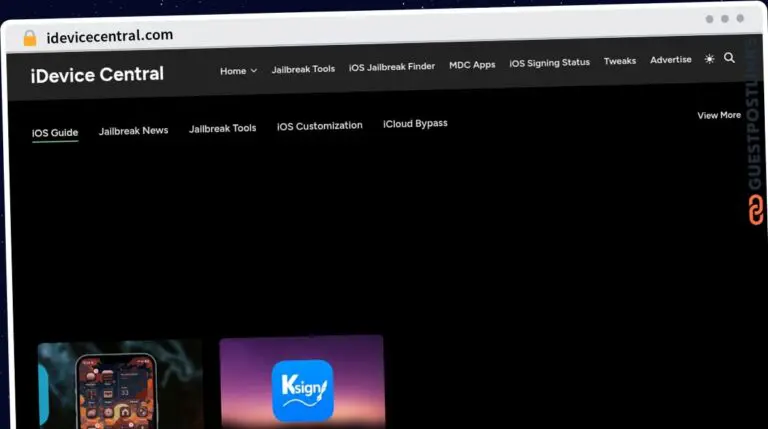Switch to Jailbreak Tools category tab
This screenshot has width=768, height=429.
pyautogui.click(x=222, y=128)
